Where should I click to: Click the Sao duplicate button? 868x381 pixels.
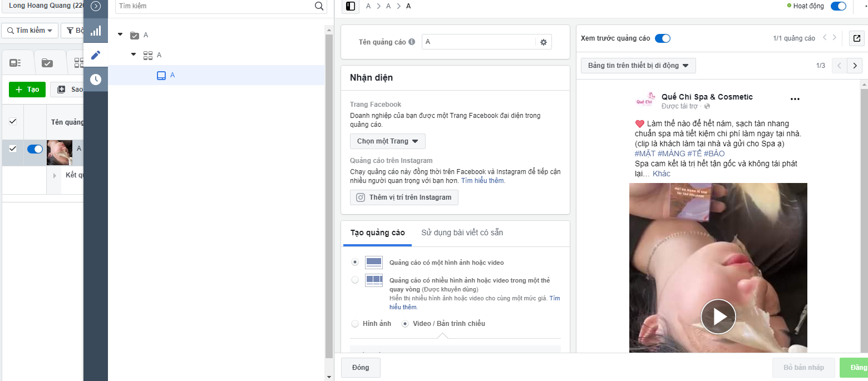(67, 90)
